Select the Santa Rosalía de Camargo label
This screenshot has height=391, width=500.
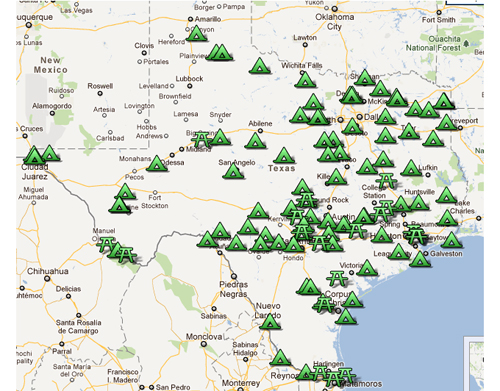78,327
